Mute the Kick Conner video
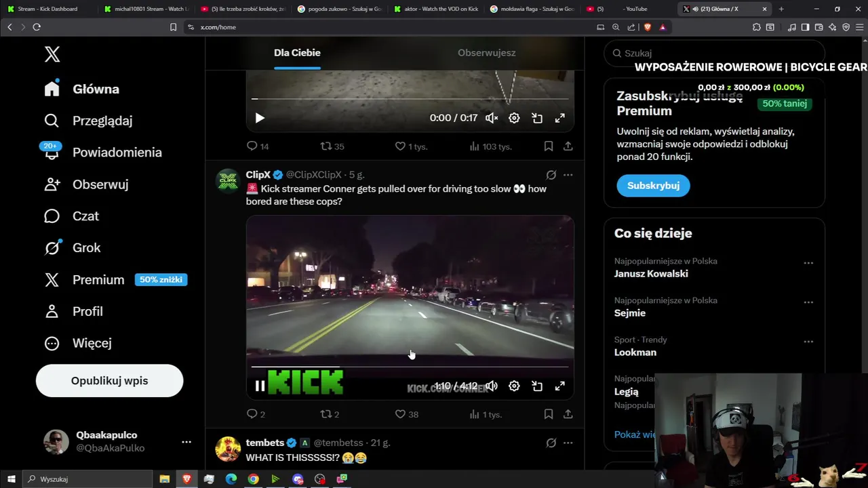Screen dimensions: 868x488 492,386
